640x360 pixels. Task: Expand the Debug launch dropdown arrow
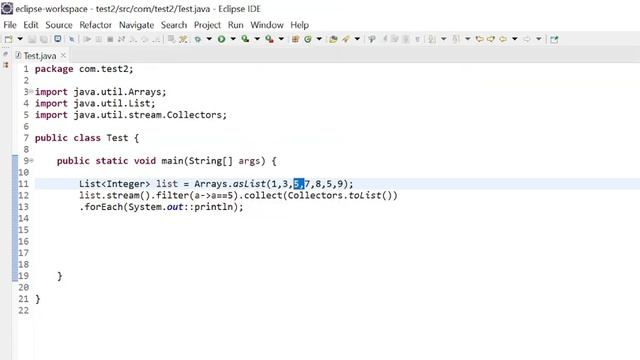209,39
